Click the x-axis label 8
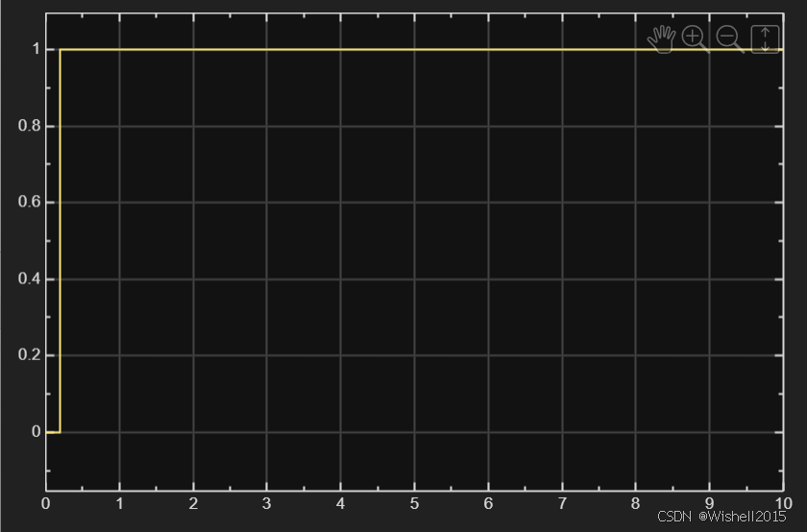This screenshot has width=807, height=532. tap(636, 503)
